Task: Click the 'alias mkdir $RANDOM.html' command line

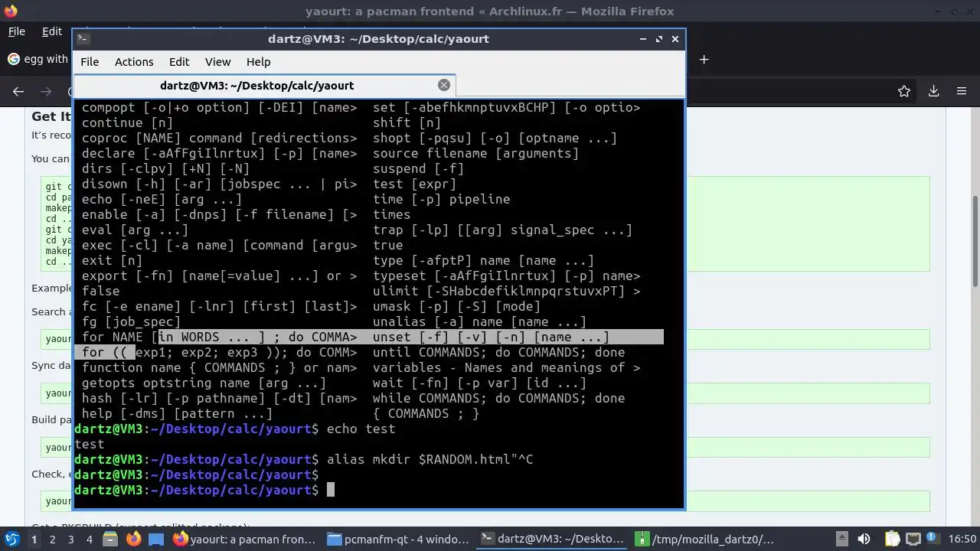Action: click(430, 459)
